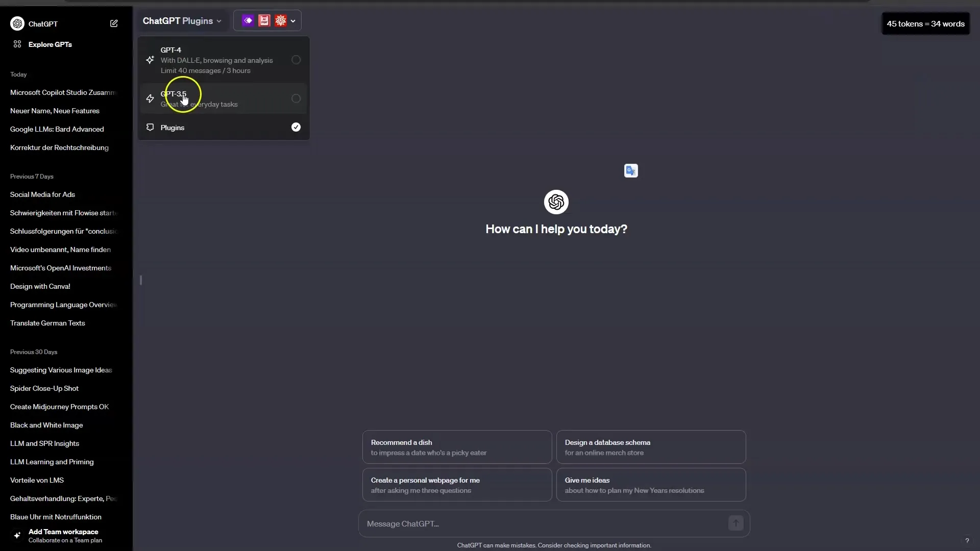Click Create a personal webpage button
980x551 pixels.
click(458, 485)
